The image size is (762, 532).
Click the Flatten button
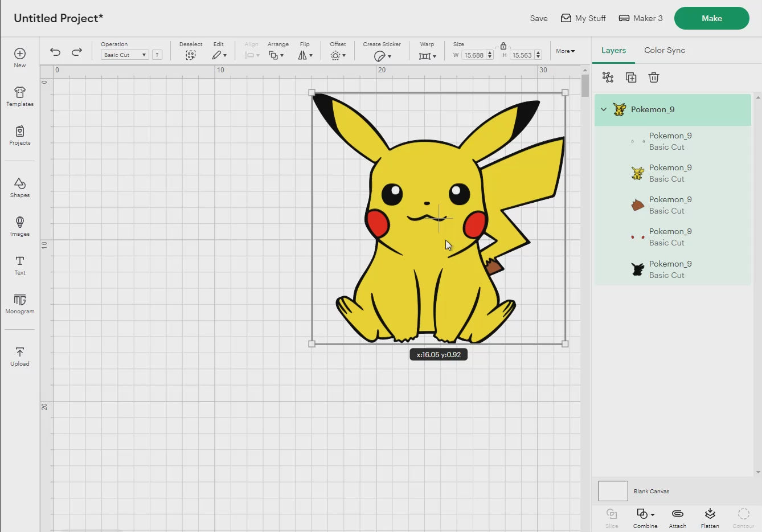tap(710, 518)
